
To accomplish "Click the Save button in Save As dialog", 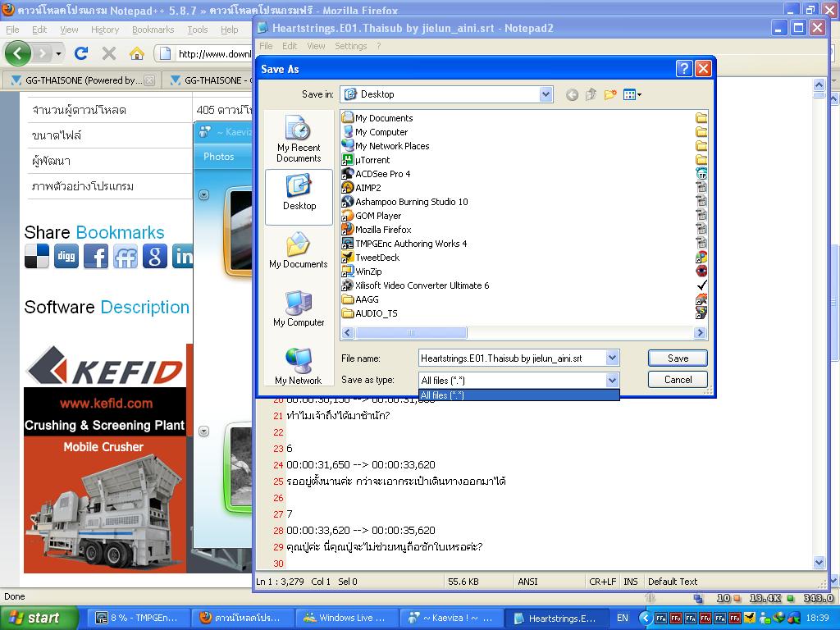I will click(678, 358).
